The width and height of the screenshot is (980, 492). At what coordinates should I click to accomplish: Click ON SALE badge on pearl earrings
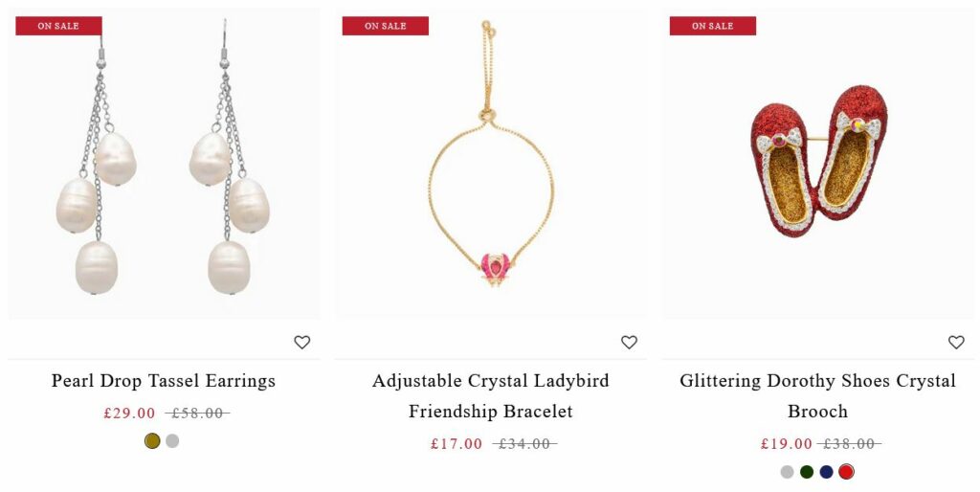click(x=58, y=26)
